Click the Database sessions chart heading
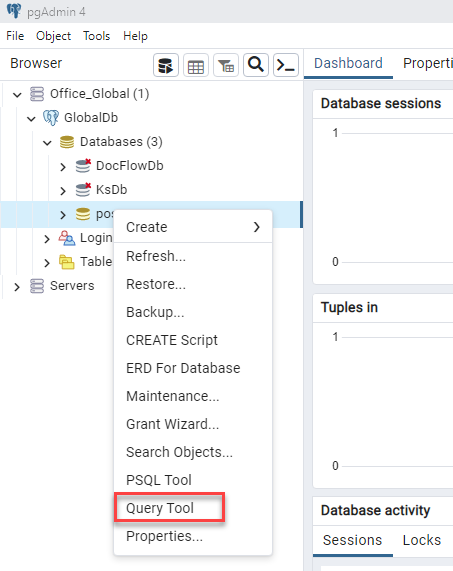 pos(381,104)
